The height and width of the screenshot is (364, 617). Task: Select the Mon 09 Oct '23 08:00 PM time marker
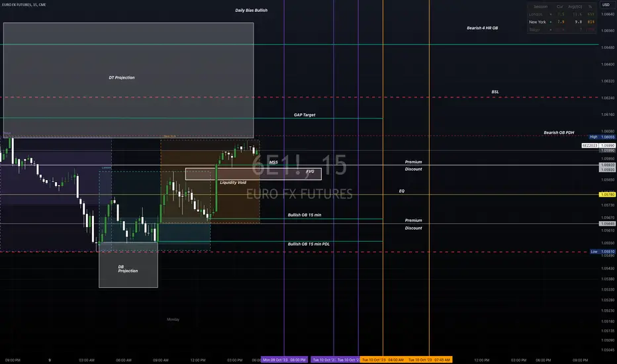tap(284, 359)
